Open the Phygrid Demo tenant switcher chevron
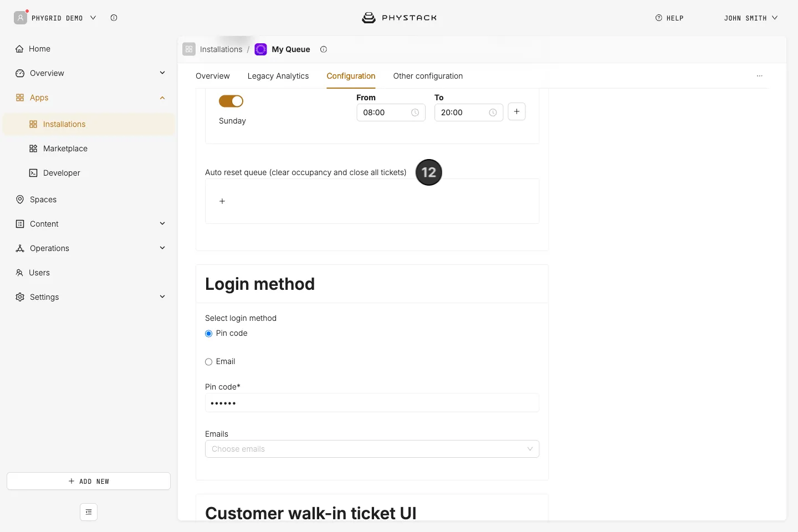 (93, 18)
